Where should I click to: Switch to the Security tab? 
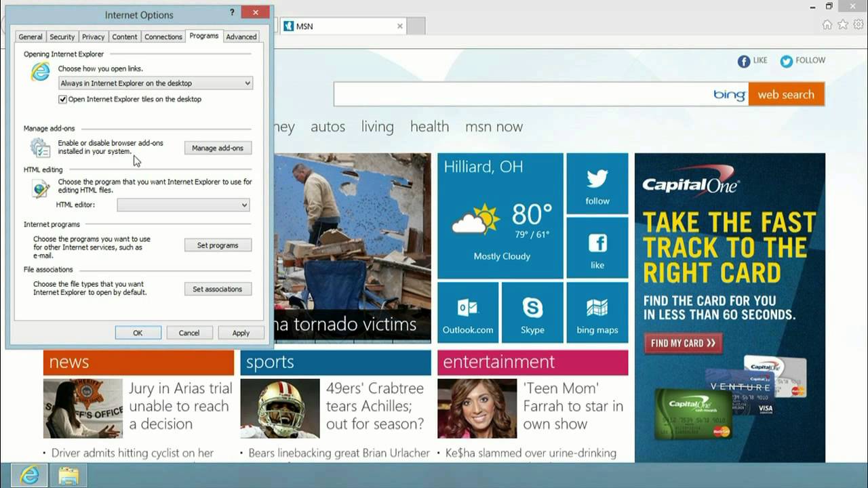click(62, 37)
